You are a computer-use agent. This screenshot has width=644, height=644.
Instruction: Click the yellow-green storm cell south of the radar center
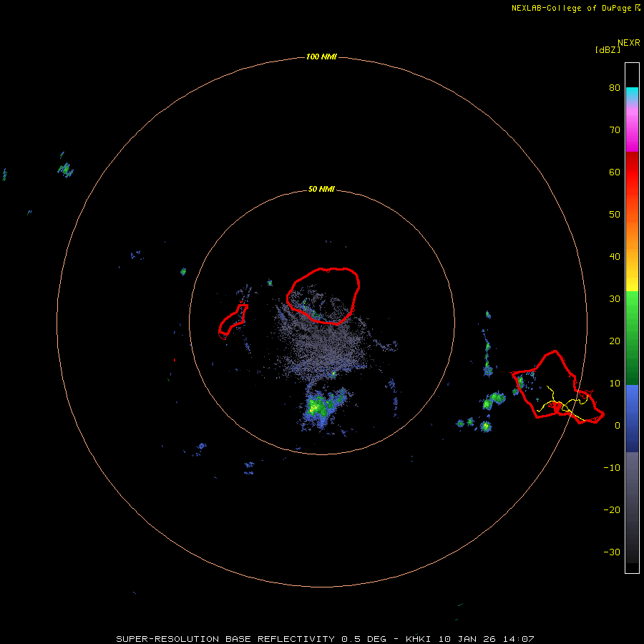(317, 407)
